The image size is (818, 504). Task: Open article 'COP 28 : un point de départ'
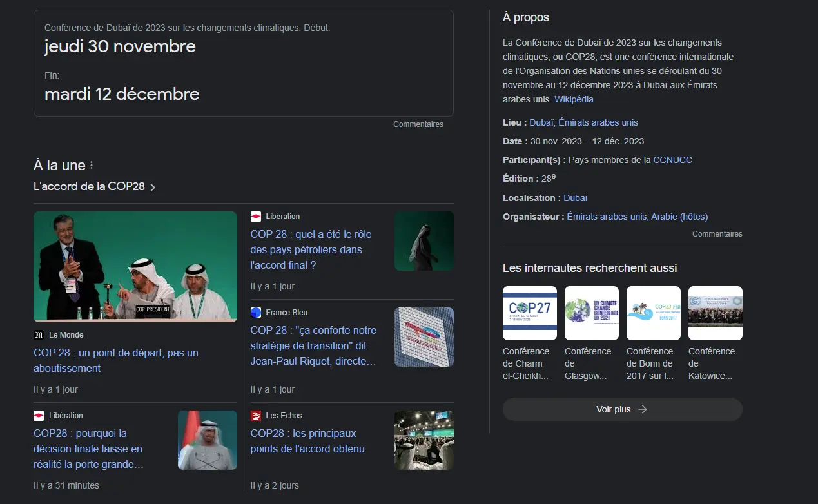(x=116, y=361)
